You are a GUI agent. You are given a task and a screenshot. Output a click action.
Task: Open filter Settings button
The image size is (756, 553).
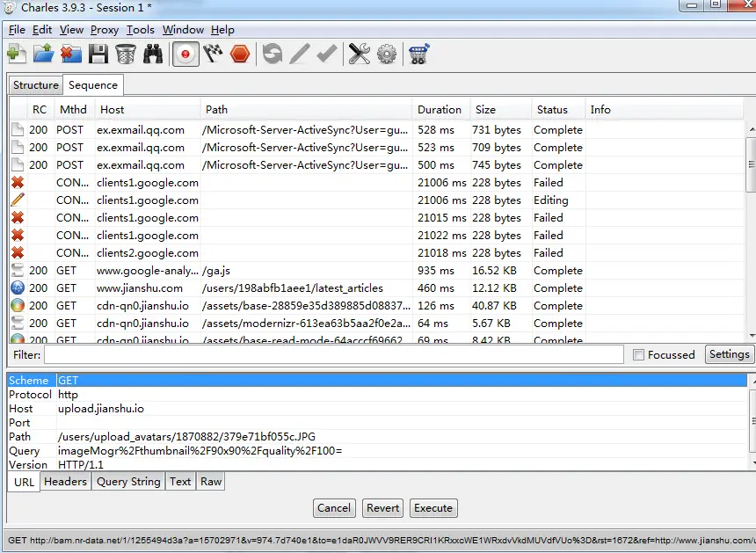point(729,354)
